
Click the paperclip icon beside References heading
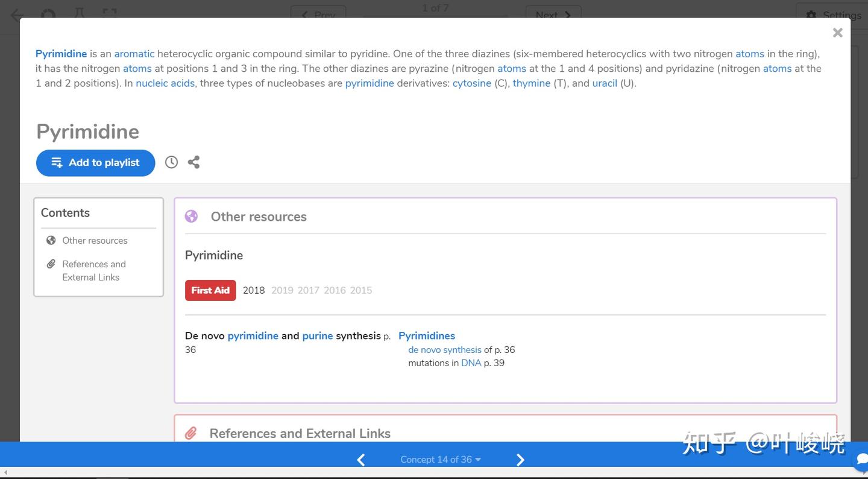click(x=190, y=433)
